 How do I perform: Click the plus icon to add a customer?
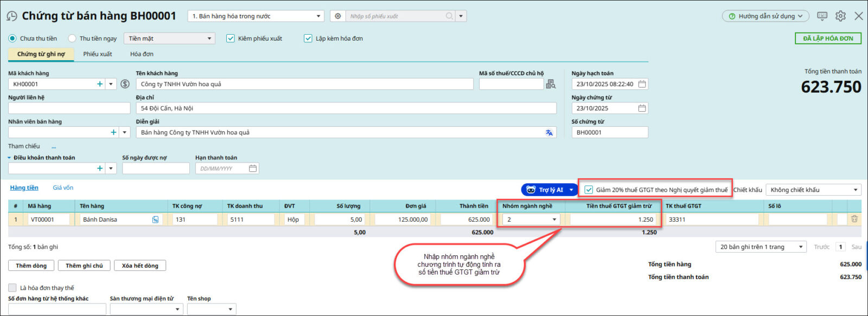[x=100, y=84]
